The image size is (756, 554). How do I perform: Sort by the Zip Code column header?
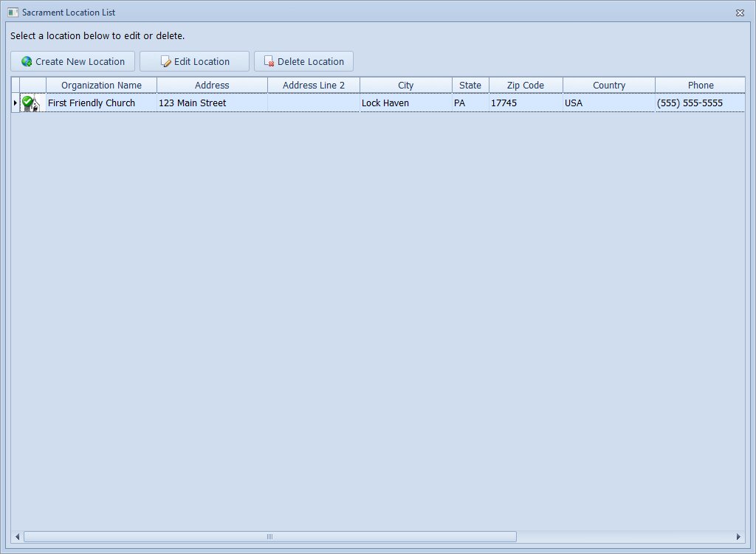(x=526, y=86)
